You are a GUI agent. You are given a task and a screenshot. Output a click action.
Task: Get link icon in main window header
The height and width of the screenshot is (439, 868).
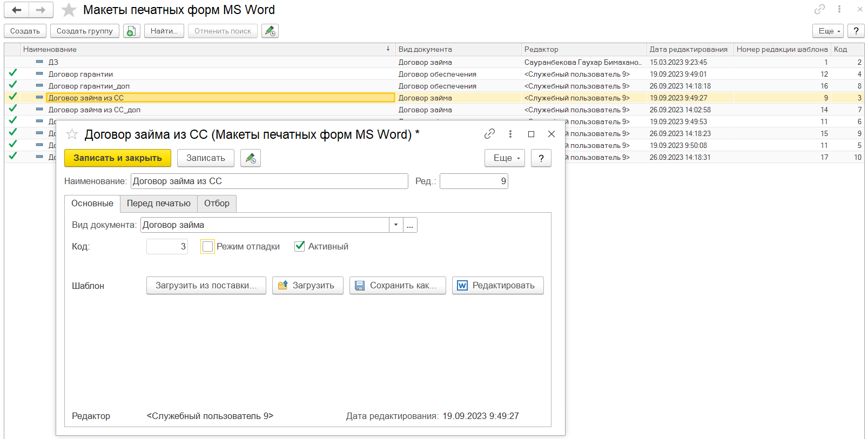point(819,9)
